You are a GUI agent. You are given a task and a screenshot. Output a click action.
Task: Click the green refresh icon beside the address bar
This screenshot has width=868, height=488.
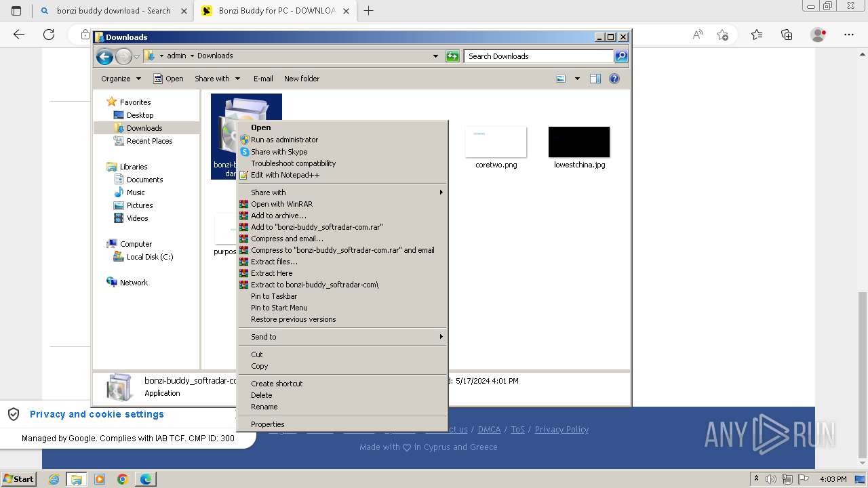point(452,56)
